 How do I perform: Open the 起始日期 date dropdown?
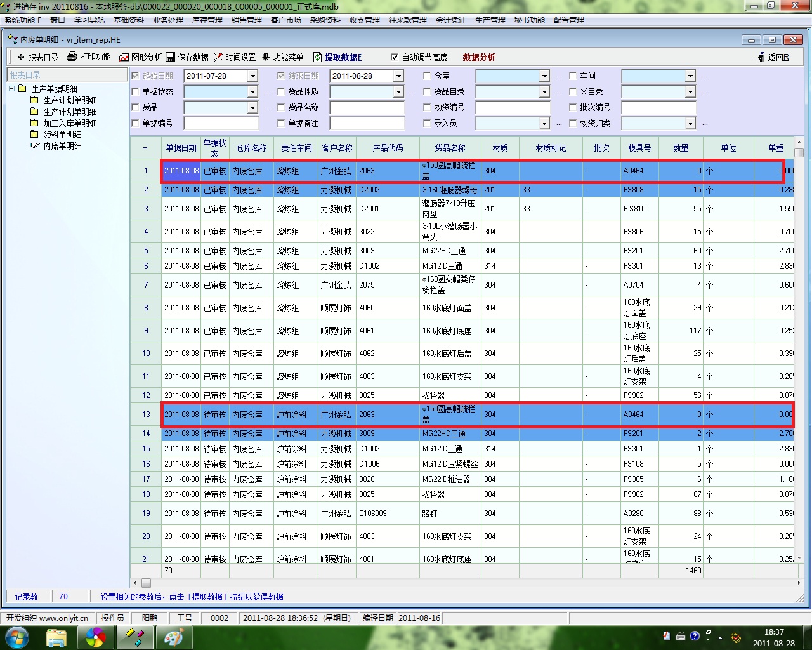pos(252,76)
